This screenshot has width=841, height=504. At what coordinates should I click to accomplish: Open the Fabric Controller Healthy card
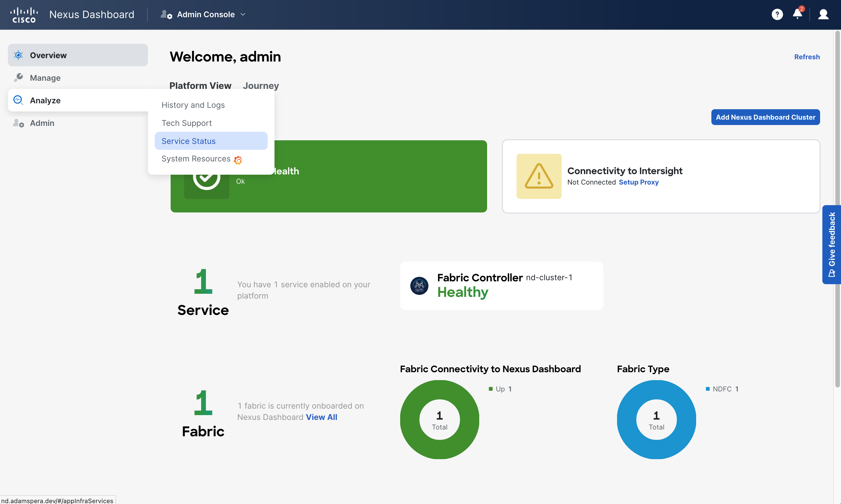pyautogui.click(x=502, y=286)
